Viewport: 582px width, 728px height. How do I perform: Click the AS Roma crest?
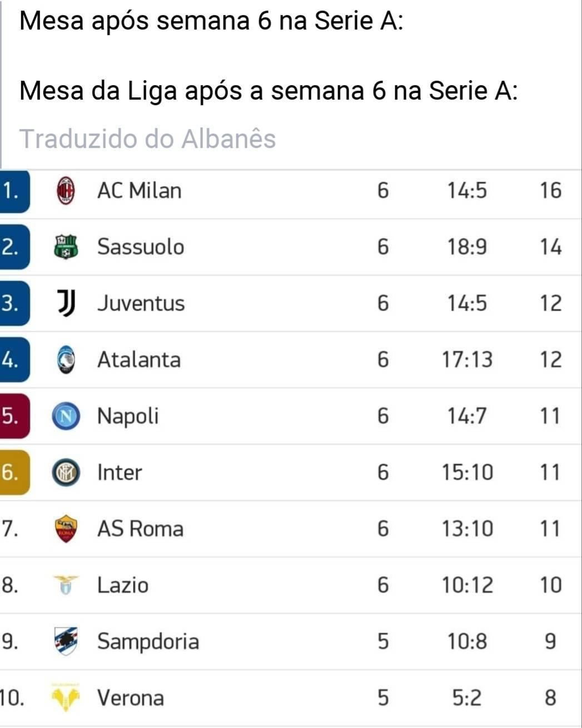coord(66,529)
